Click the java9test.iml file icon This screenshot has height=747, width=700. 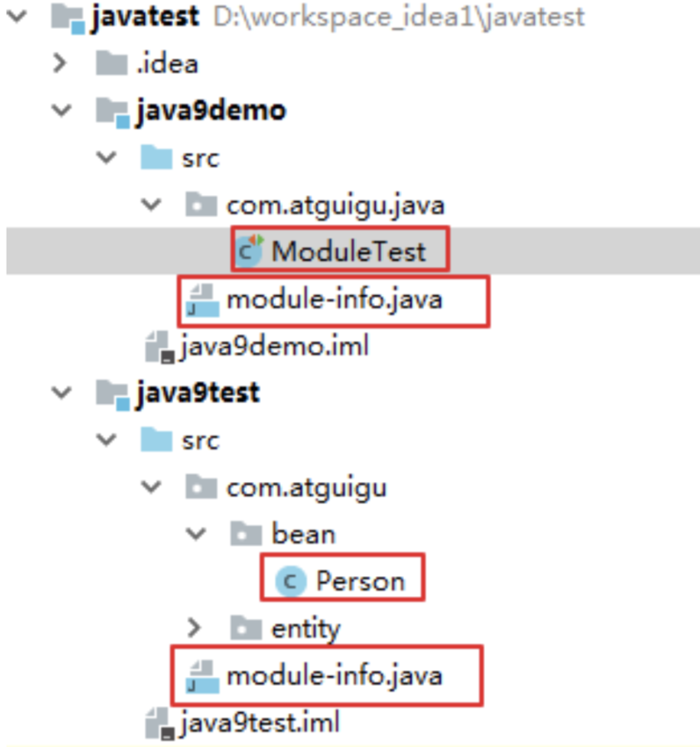[160, 723]
